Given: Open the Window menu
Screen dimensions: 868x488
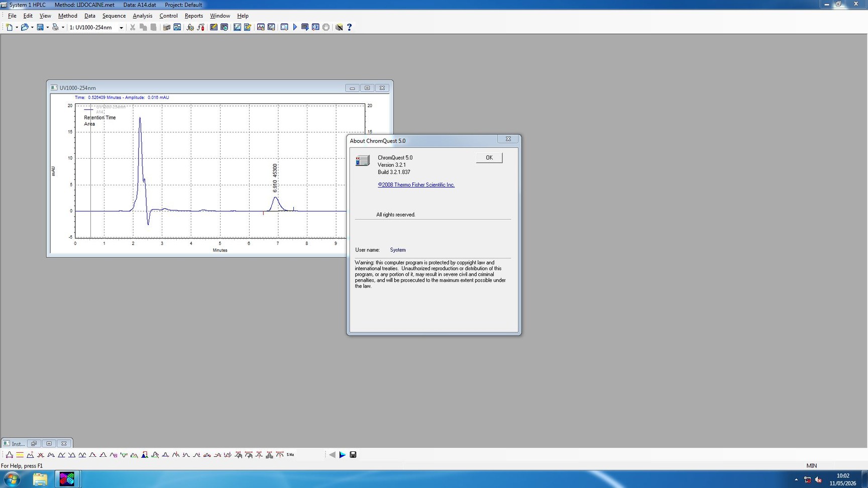Looking at the screenshot, I should [x=220, y=16].
